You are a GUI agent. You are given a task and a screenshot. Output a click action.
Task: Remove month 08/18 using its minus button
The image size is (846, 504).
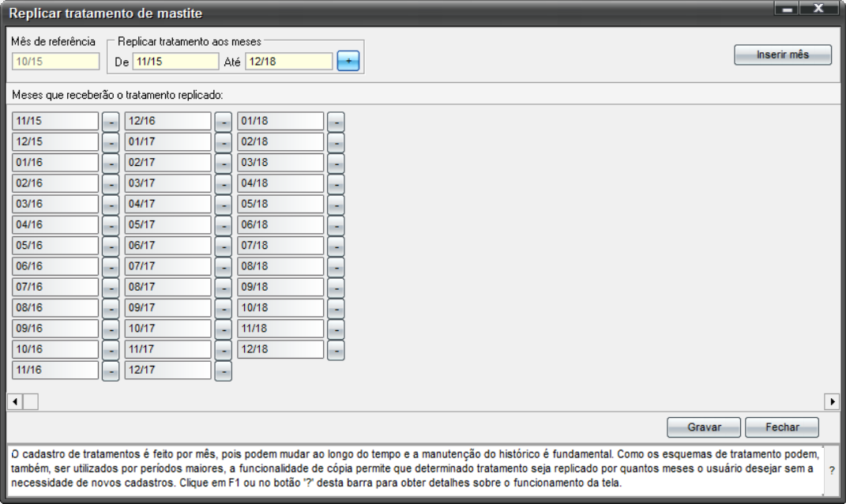(x=336, y=267)
